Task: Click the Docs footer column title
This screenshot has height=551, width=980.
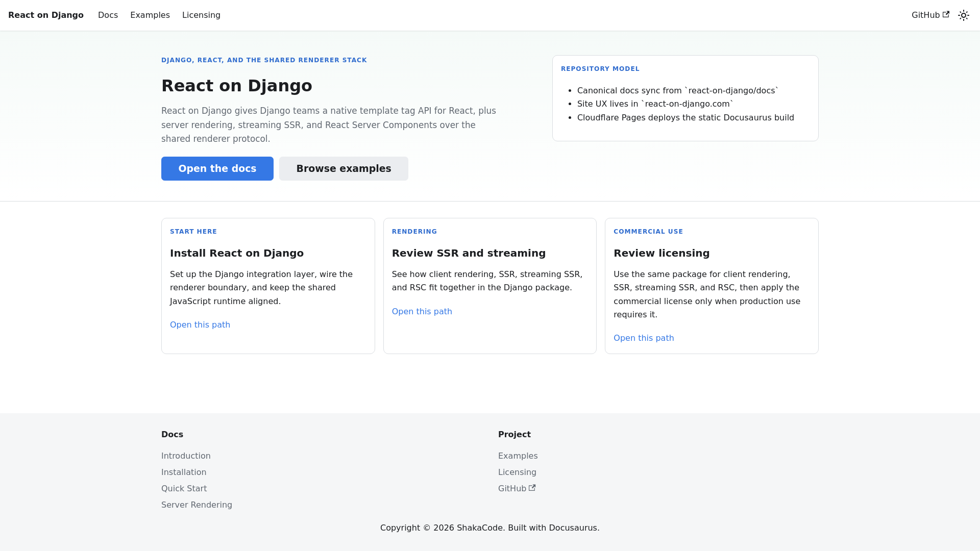Action: coord(172,435)
